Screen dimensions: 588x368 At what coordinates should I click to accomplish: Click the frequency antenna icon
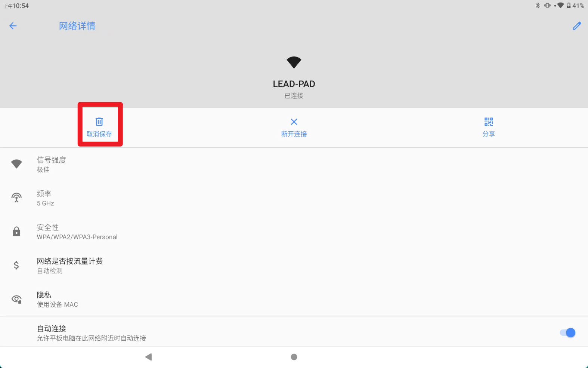16,197
